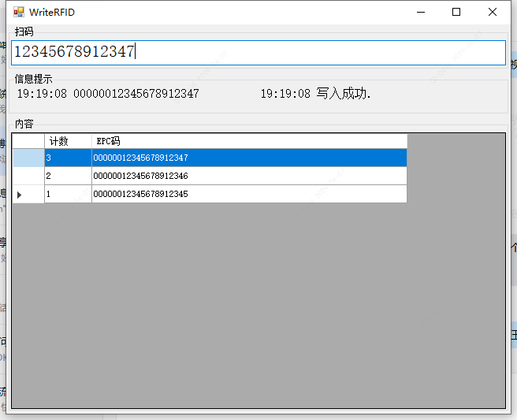
Task: Close the WriteRFID window
Action: click(x=493, y=13)
